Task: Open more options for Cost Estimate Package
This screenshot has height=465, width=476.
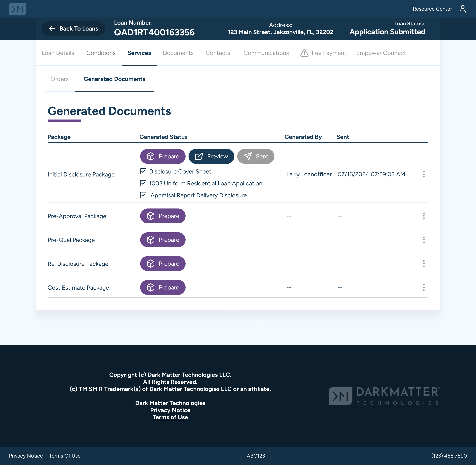Action: tap(424, 287)
